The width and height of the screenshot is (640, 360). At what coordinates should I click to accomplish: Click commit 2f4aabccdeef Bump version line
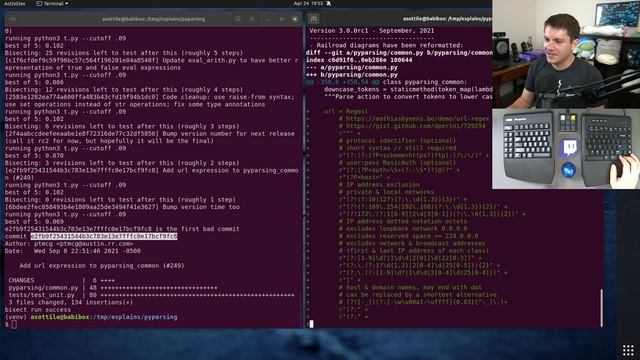(x=149, y=138)
